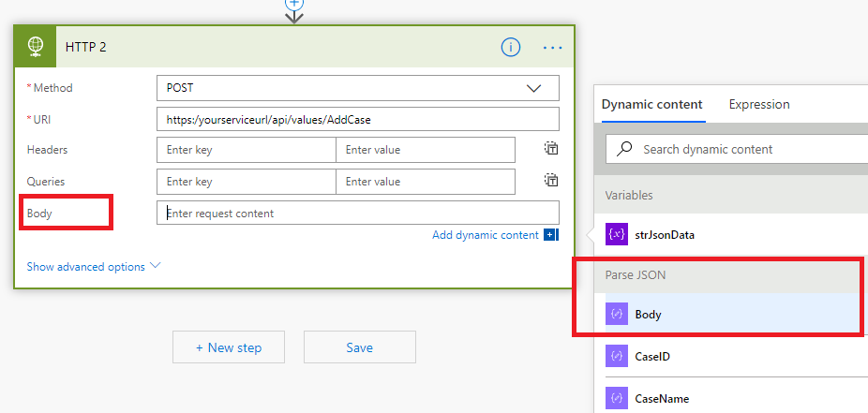Select Body under Parse JSON
This screenshot has width=868, height=413.
point(648,315)
